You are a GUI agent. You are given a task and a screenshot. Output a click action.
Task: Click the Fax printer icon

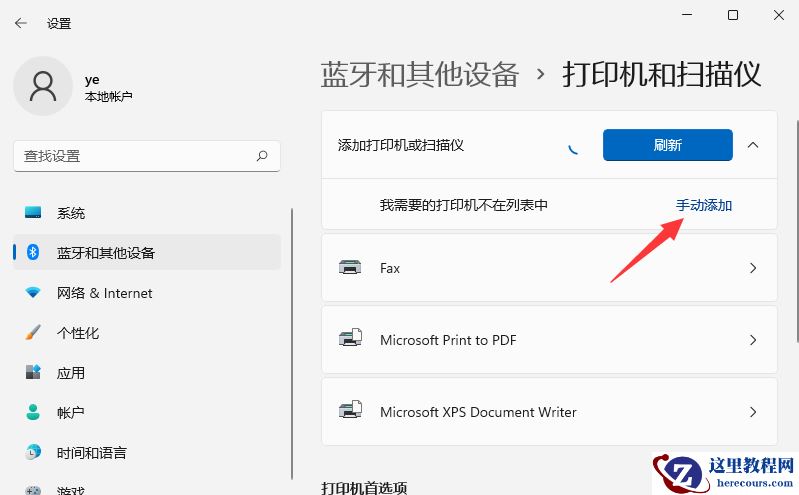350,268
